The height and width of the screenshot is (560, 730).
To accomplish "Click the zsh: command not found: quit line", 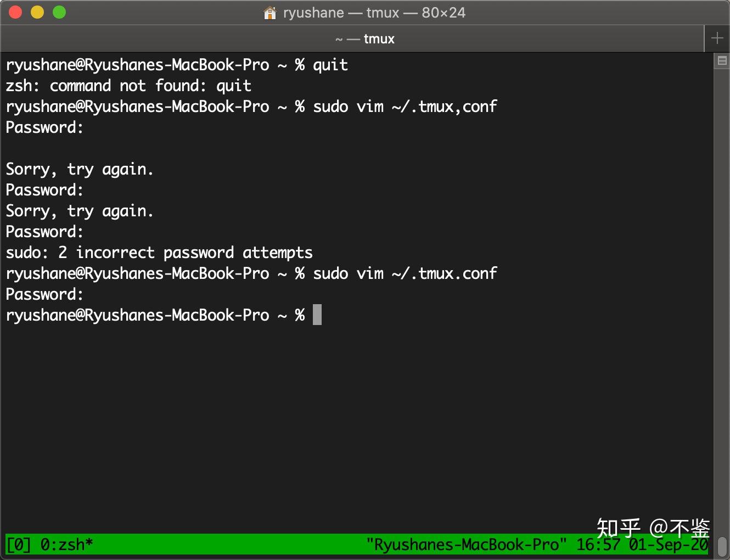I will (x=128, y=85).
